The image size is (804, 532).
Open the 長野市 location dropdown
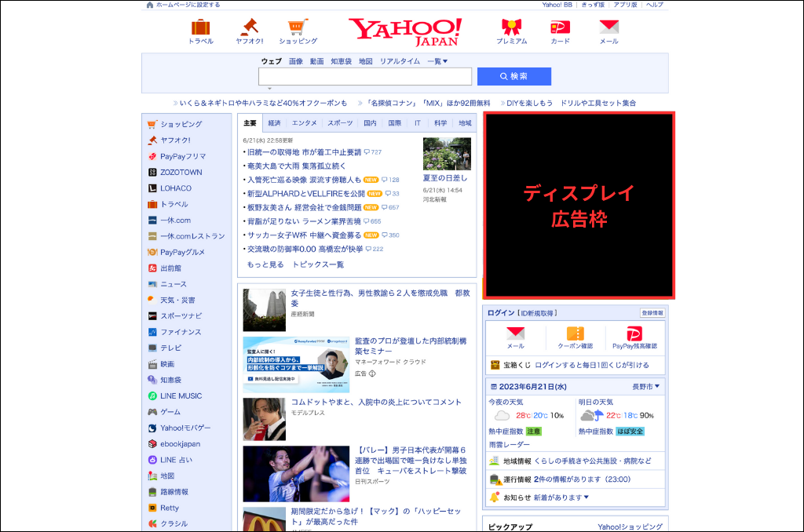[x=645, y=386]
